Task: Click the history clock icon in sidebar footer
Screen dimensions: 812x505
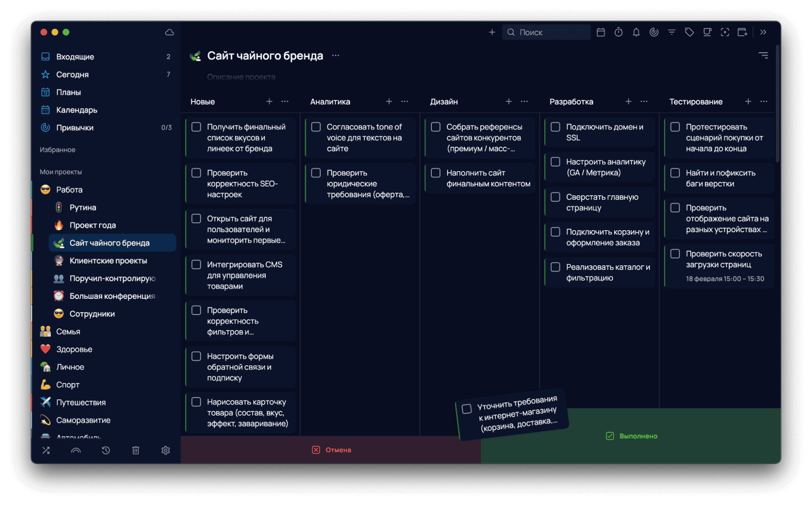Action: [x=106, y=450]
